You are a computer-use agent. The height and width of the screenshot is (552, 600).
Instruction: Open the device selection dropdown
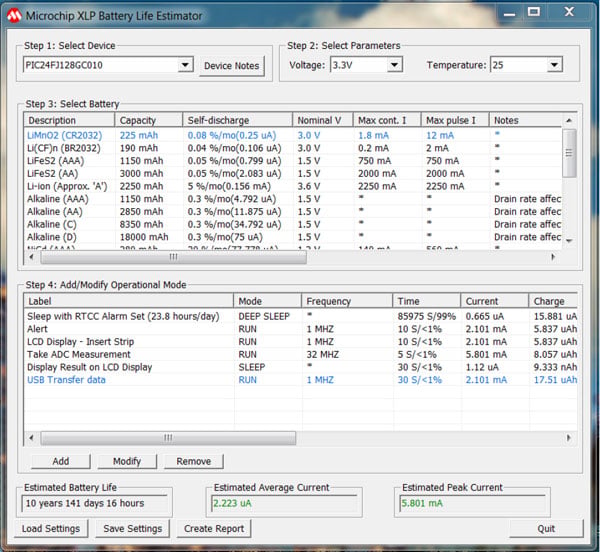point(185,65)
